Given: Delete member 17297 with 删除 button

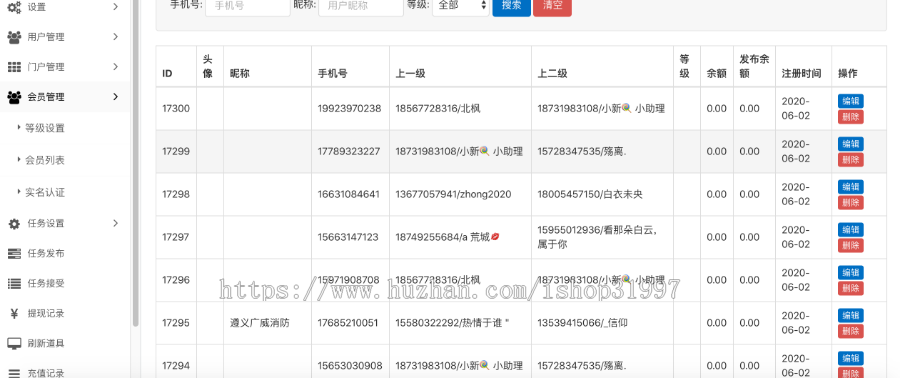Looking at the screenshot, I should pos(851,245).
